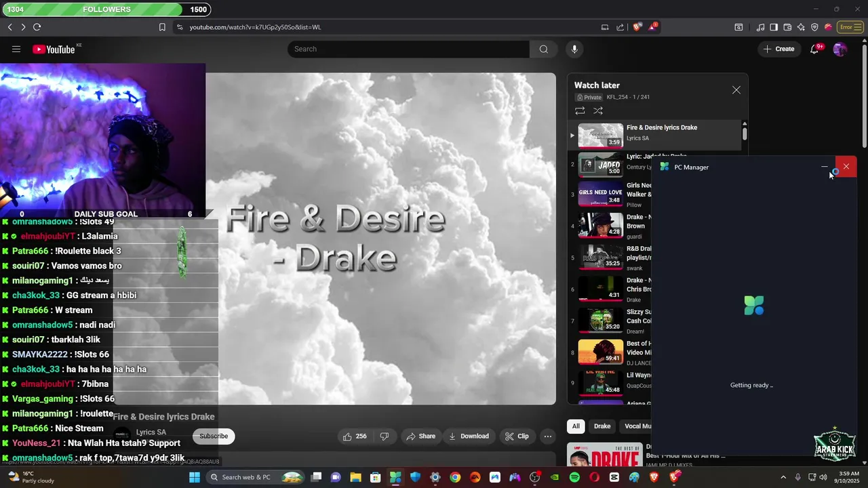The image size is (868, 488).
Task: Open the weather widget on taskbar
Action: click(x=31, y=477)
